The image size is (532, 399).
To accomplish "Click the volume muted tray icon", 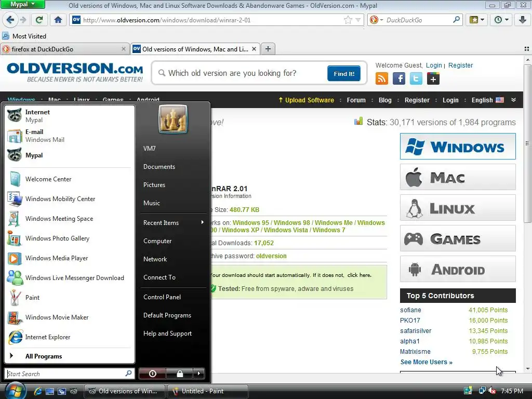I will 492,391.
